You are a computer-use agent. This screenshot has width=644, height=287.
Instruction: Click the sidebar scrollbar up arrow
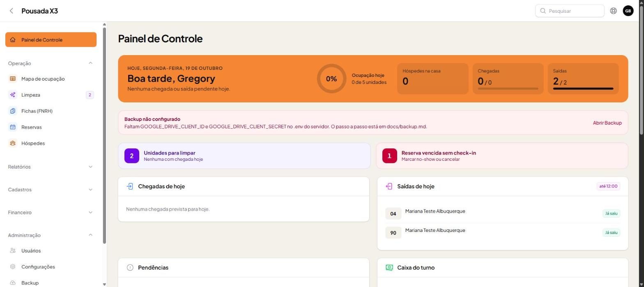coord(104,25)
